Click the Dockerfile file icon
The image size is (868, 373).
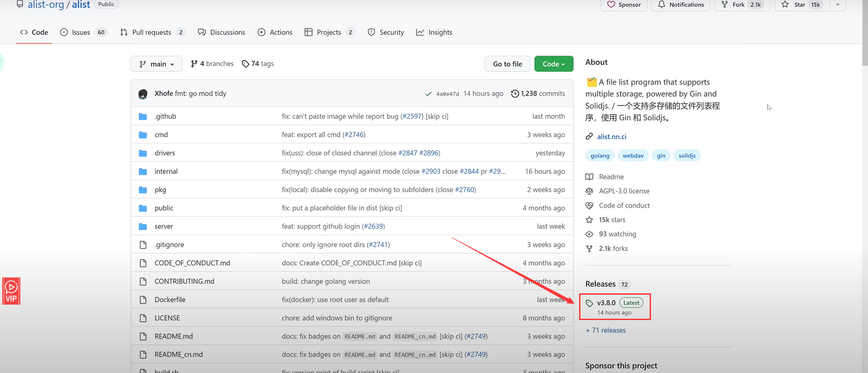click(143, 300)
